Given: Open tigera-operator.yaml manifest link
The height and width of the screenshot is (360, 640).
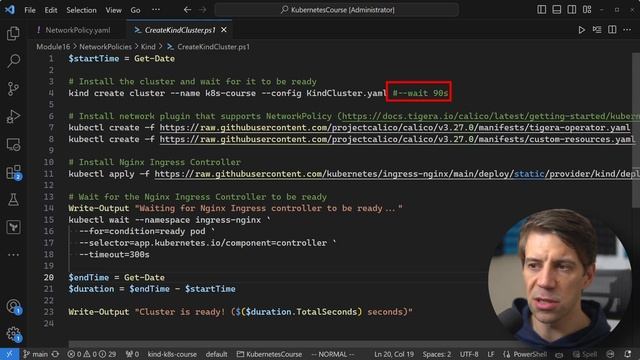Looking at the screenshot, I should click(395, 128).
